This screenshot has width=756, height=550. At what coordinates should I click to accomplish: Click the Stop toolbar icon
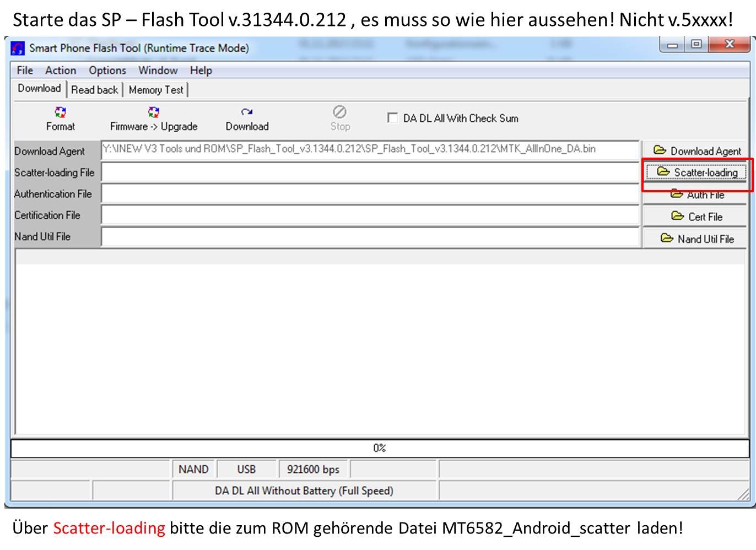point(340,112)
